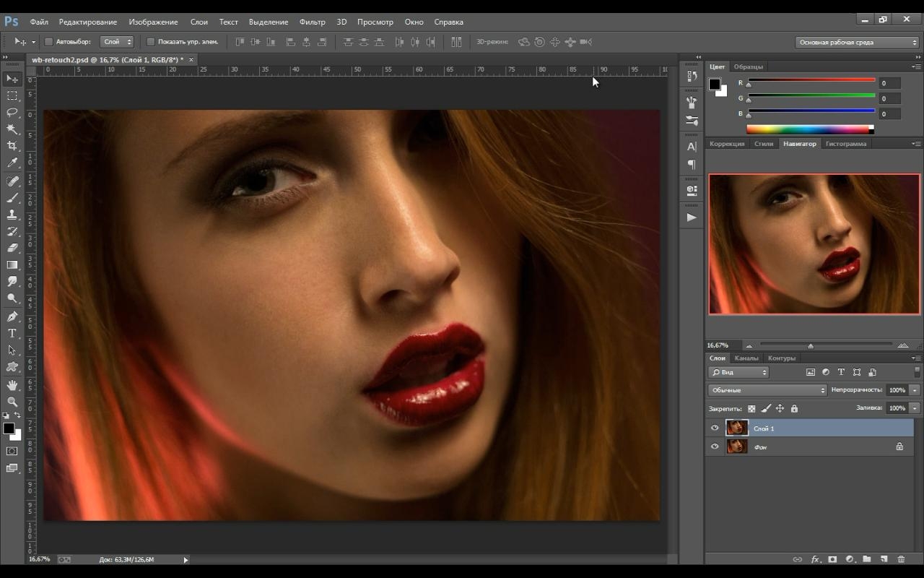Hide the Фон layer visibility eye
Image resolution: width=924 pixels, height=578 pixels.
coord(715,447)
